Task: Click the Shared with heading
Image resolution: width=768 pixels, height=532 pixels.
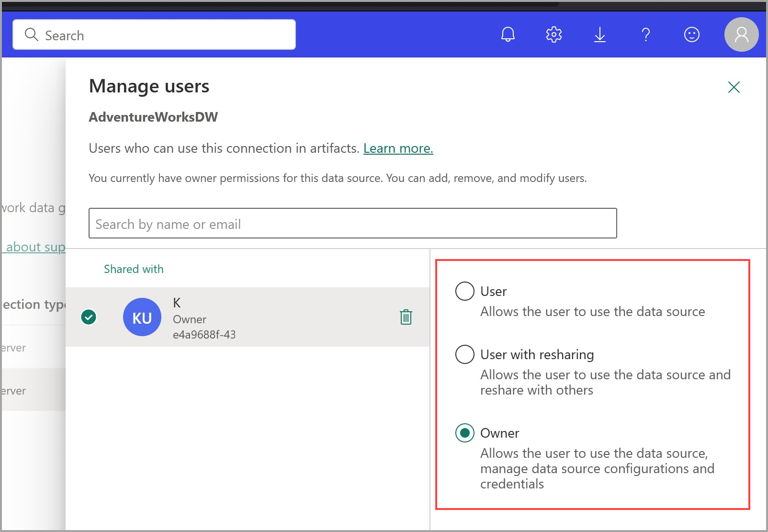Action: point(134,269)
